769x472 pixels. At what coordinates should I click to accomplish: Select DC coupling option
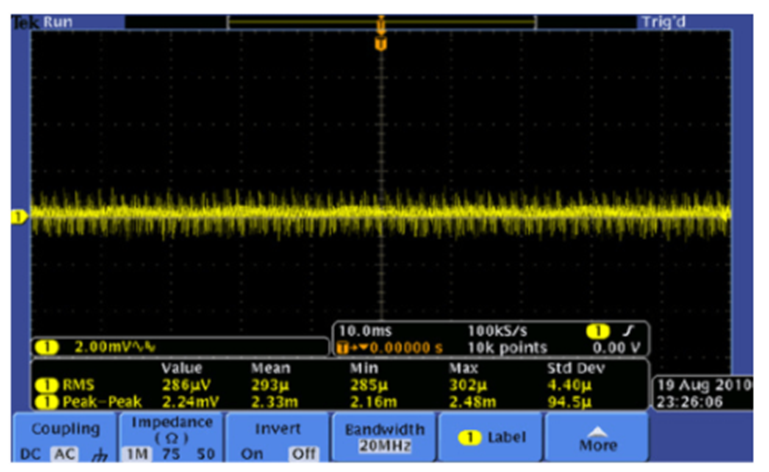(x=29, y=453)
